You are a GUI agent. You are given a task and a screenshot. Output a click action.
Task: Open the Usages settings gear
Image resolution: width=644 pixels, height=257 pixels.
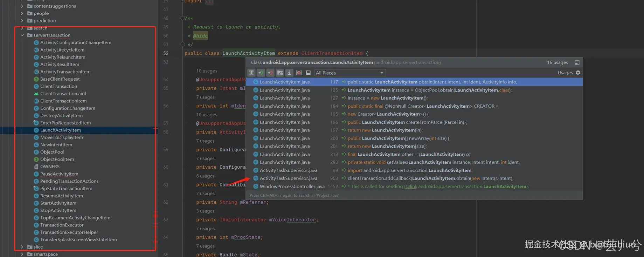(x=578, y=73)
